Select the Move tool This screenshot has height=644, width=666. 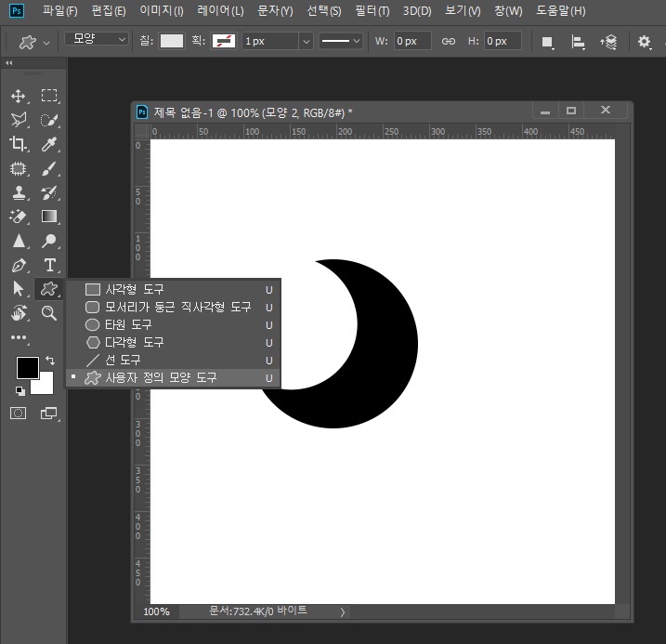pyautogui.click(x=18, y=96)
